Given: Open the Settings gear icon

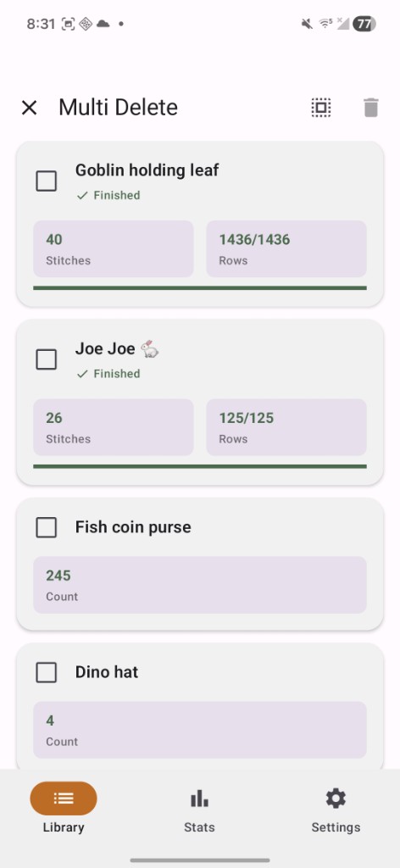Looking at the screenshot, I should pyautogui.click(x=336, y=798).
